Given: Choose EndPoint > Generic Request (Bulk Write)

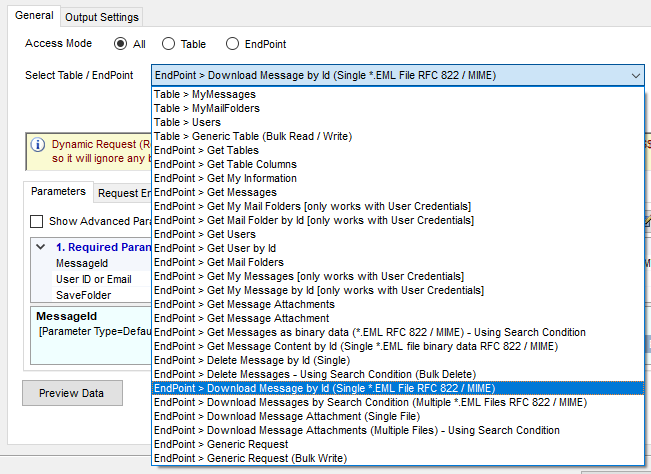Looking at the screenshot, I should pyautogui.click(x=249, y=458).
